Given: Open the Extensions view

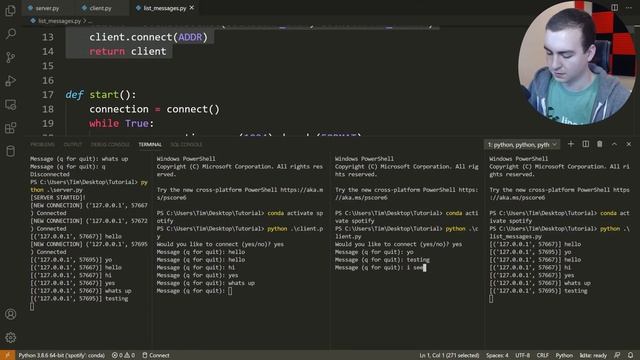Looking at the screenshot, I should point(11,128).
